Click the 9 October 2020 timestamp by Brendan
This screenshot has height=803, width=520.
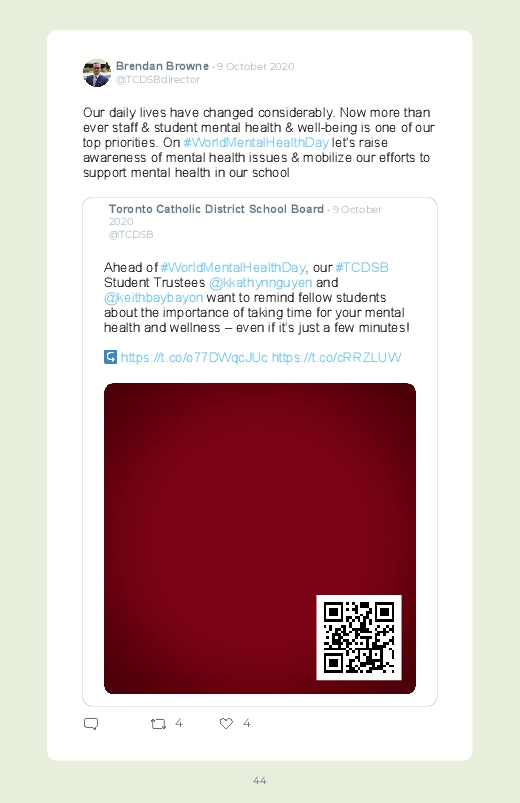point(256,67)
